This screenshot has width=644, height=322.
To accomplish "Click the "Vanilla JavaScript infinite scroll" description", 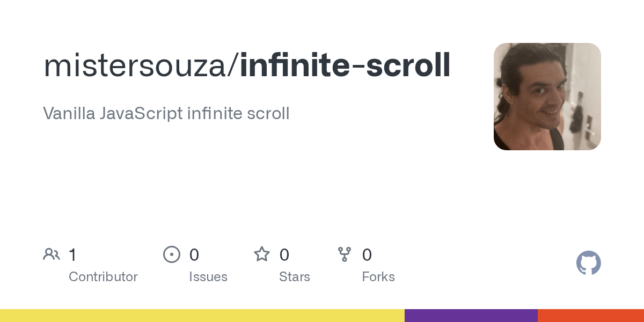I will pos(166,113).
